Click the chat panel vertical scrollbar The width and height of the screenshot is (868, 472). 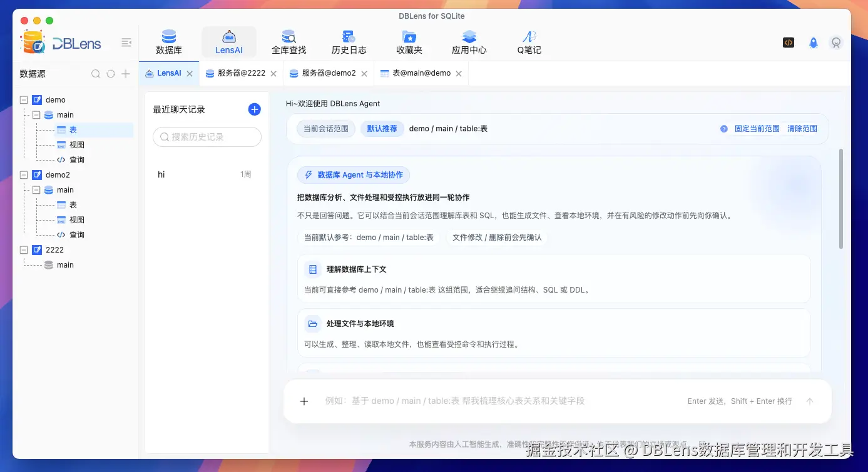(841, 199)
